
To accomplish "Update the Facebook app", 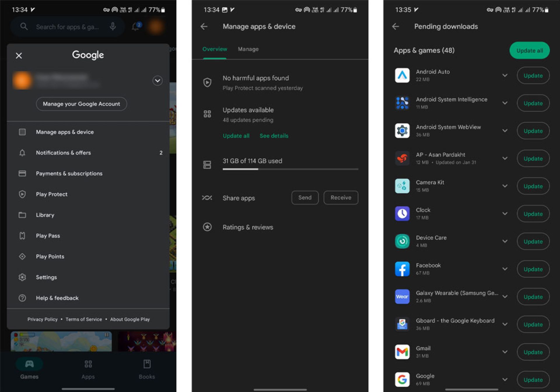I will coord(533,269).
